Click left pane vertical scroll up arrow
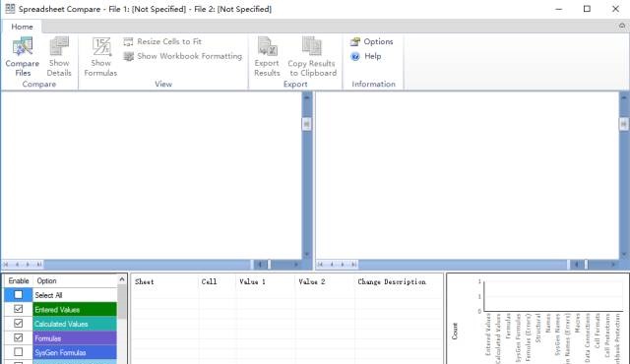The height and width of the screenshot is (364, 630). click(x=307, y=97)
